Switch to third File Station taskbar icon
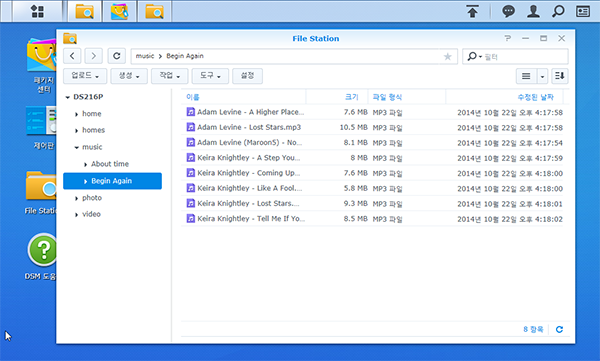Viewport: 600px width, 361px height. click(155, 11)
